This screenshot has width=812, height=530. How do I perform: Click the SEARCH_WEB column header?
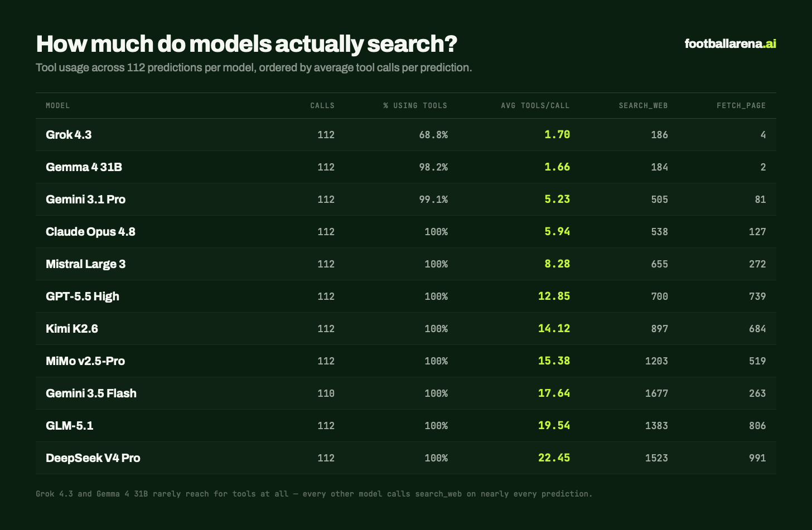point(643,105)
